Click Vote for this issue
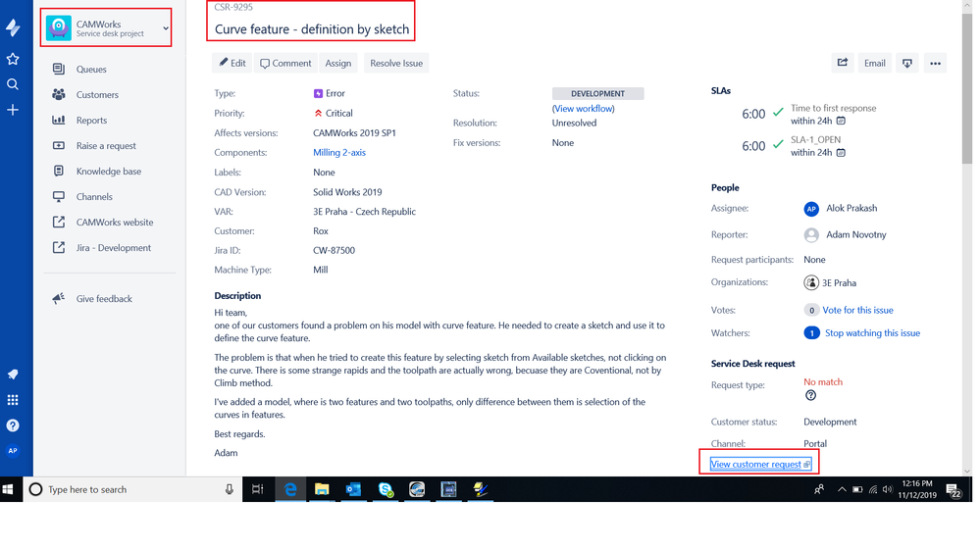980x551 pixels. click(857, 311)
